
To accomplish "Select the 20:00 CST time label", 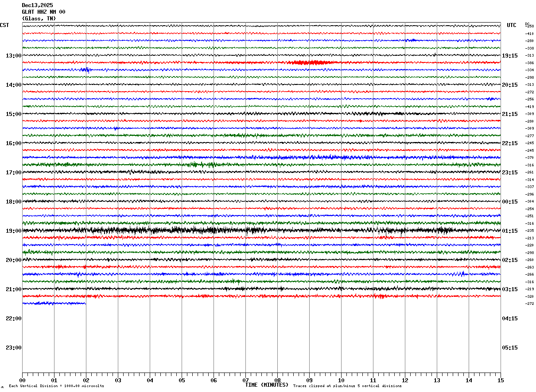I will pyautogui.click(x=13, y=260).
